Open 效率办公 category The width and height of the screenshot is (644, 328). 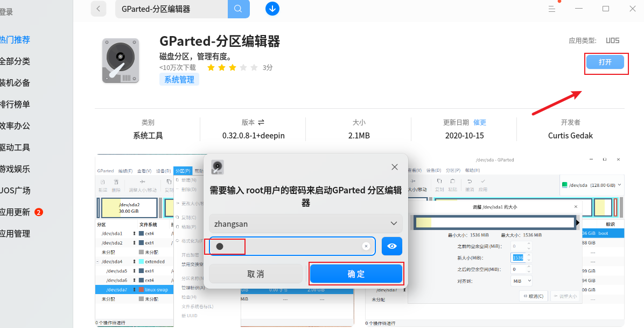15,126
